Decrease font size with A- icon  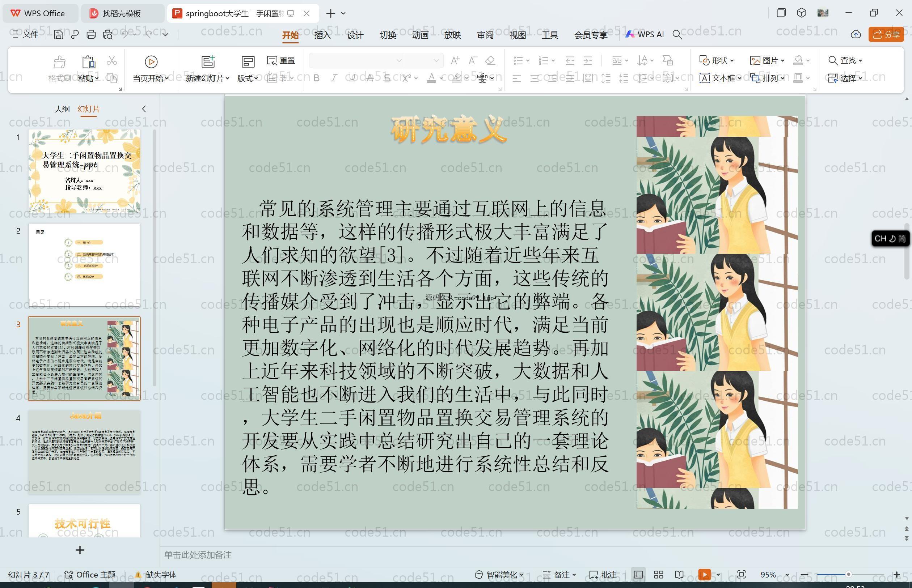tap(473, 60)
